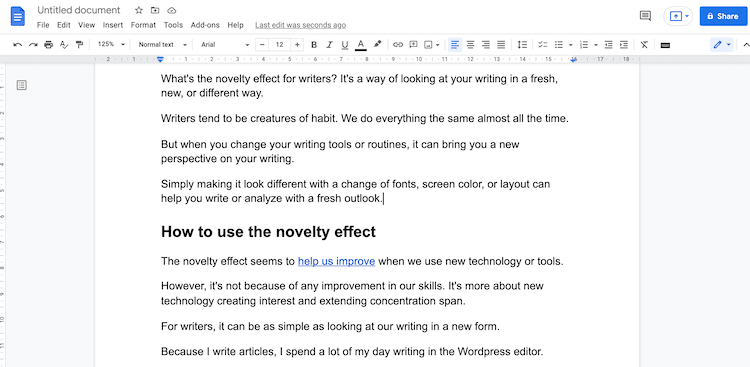Image resolution: width=750 pixels, height=367 pixels.
Task: Star the document
Action: (x=139, y=10)
